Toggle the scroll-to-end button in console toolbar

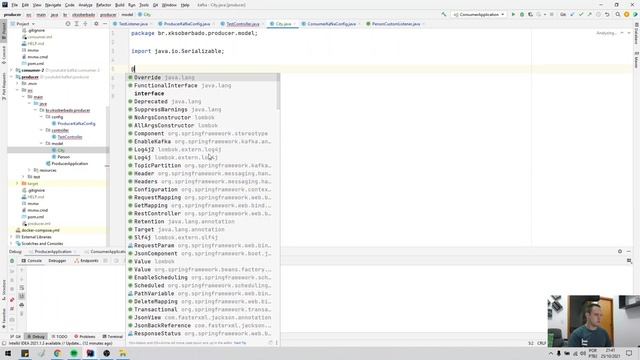click(x=22, y=296)
